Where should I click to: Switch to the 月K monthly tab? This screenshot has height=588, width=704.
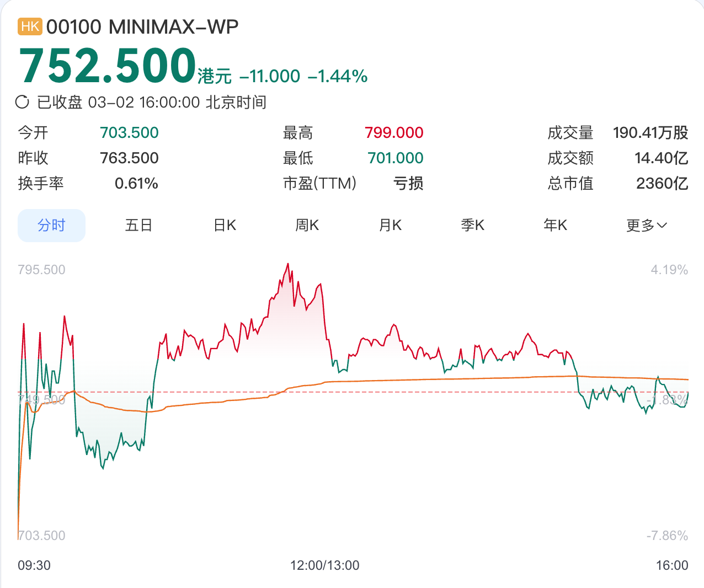pyautogui.click(x=390, y=225)
